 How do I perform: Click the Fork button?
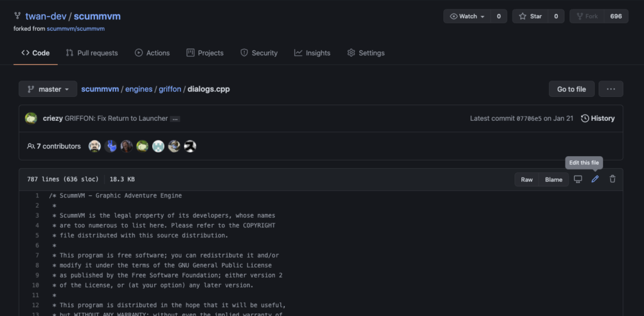587,16
